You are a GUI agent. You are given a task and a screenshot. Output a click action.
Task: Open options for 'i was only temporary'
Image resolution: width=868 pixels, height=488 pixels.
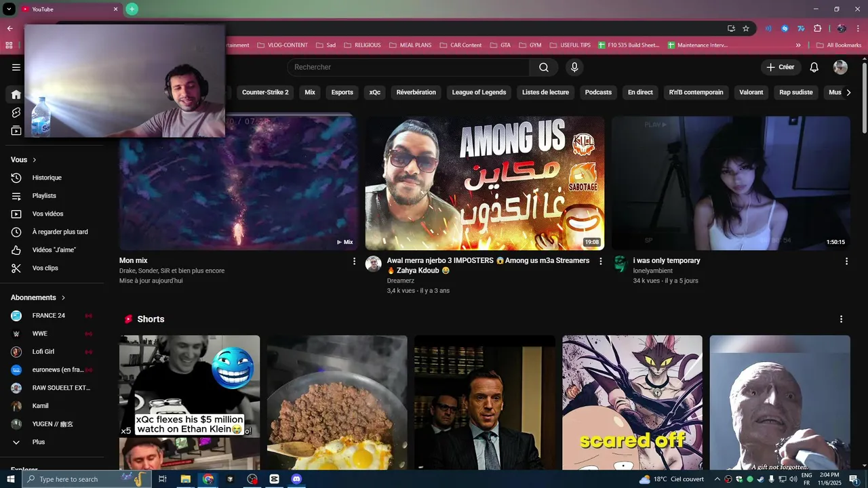(x=846, y=261)
